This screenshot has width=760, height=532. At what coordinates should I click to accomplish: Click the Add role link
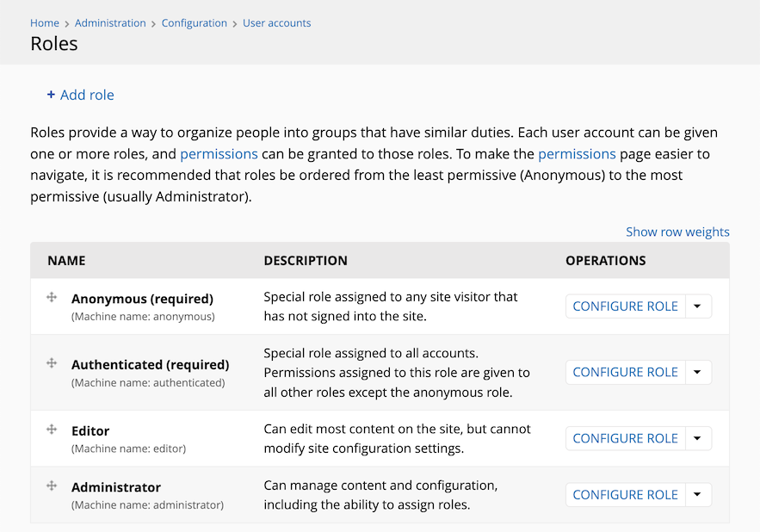tap(87, 95)
